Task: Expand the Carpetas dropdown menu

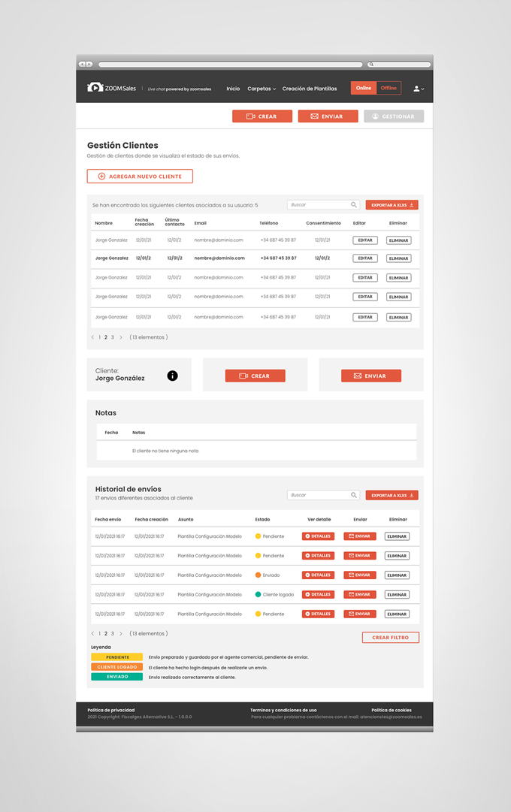Action: 262,89
